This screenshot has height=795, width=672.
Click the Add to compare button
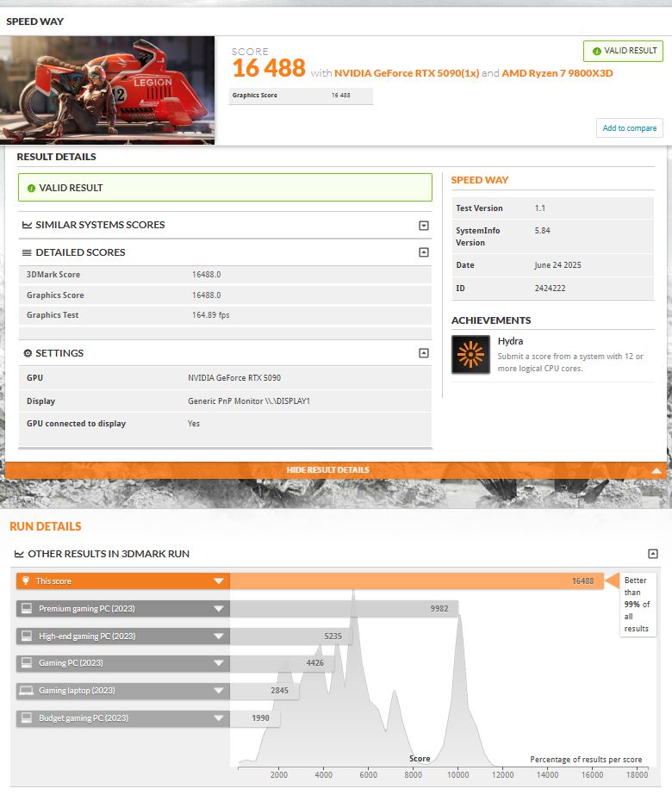coord(630,127)
